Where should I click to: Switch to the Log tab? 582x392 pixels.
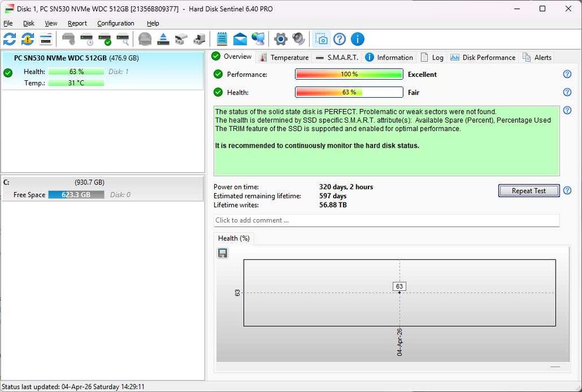point(432,58)
